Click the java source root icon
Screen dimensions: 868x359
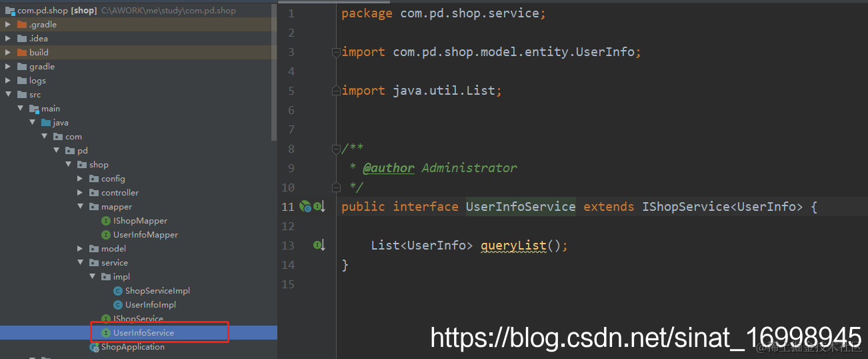pyautogui.click(x=46, y=123)
